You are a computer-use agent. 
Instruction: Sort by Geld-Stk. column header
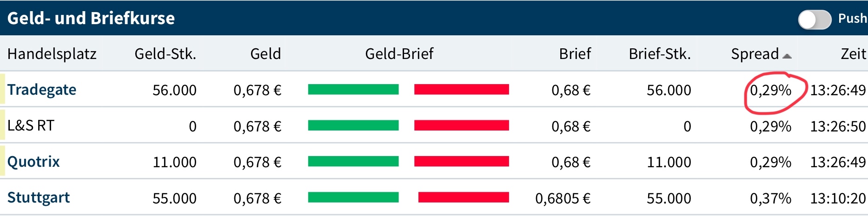165,54
